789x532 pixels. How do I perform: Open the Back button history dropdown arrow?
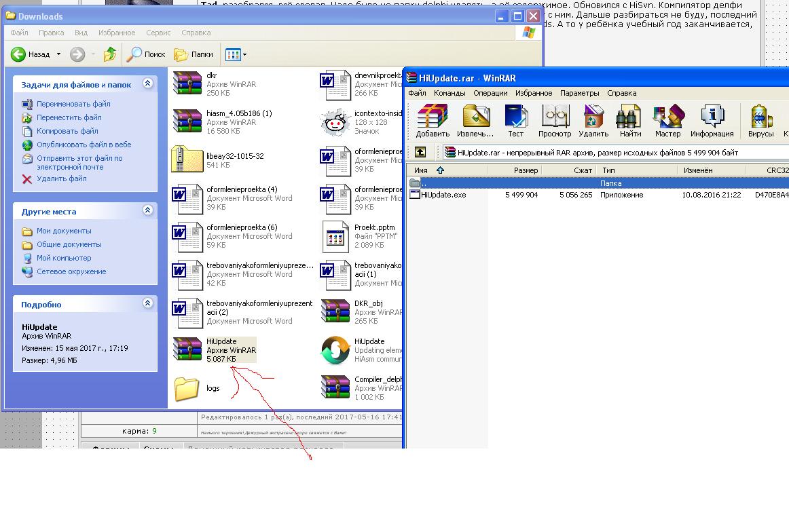click(58, 54)
